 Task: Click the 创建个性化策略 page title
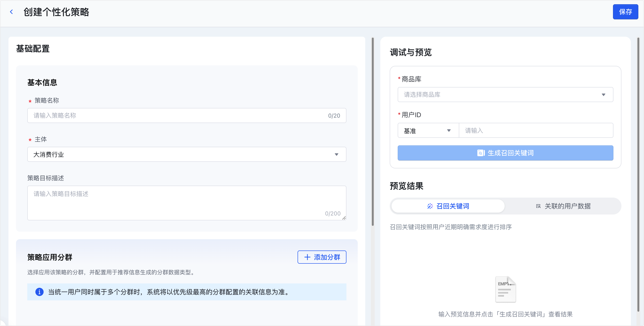point(56,12)
